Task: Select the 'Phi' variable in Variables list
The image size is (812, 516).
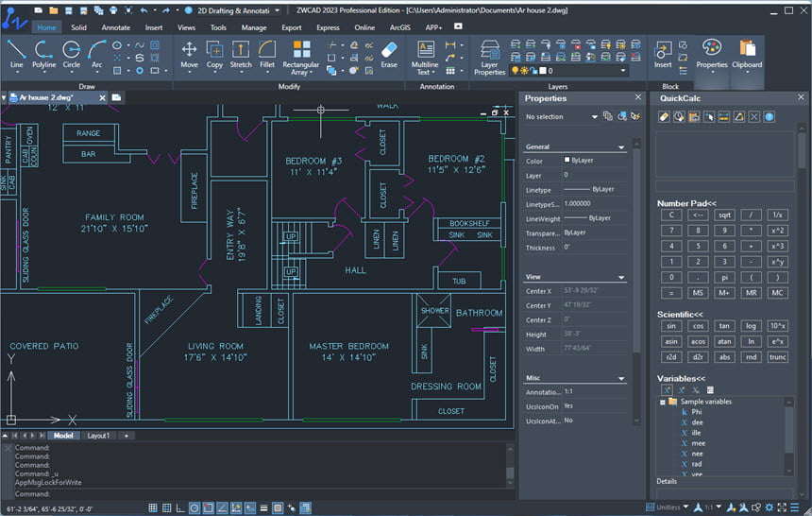Action: [x=697, y=412]
